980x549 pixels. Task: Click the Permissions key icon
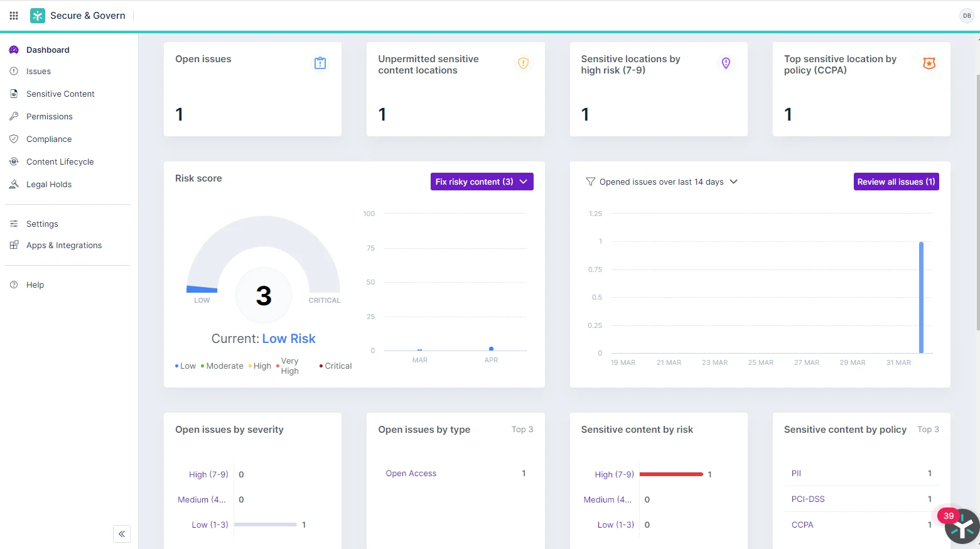(14, 116)
